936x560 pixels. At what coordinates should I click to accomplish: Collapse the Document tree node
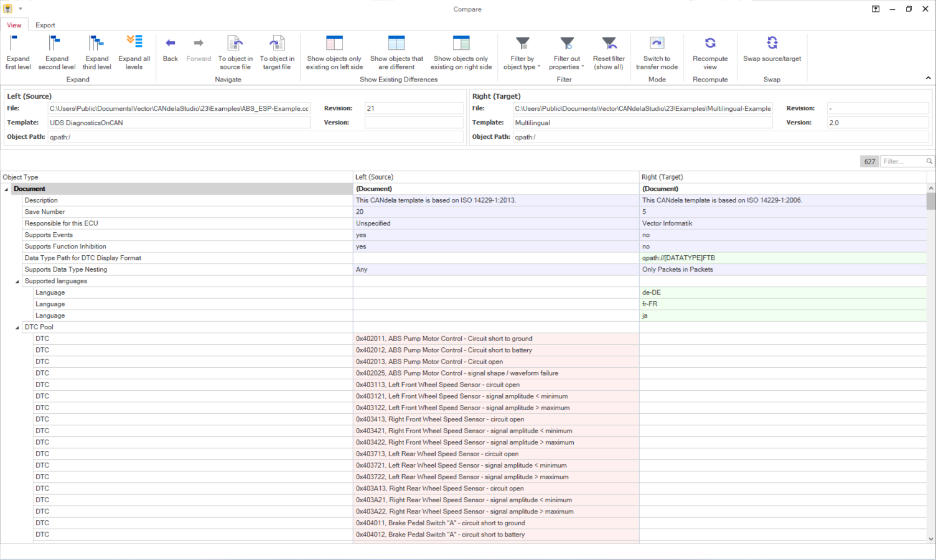6,189
